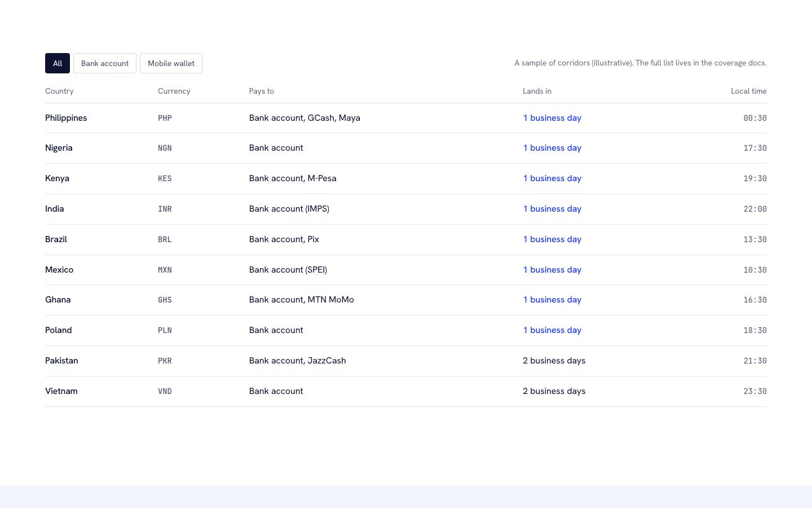Click Vietnam '2 business days' text
Screen dimensions: 812x508
click(x=554, y=391)
